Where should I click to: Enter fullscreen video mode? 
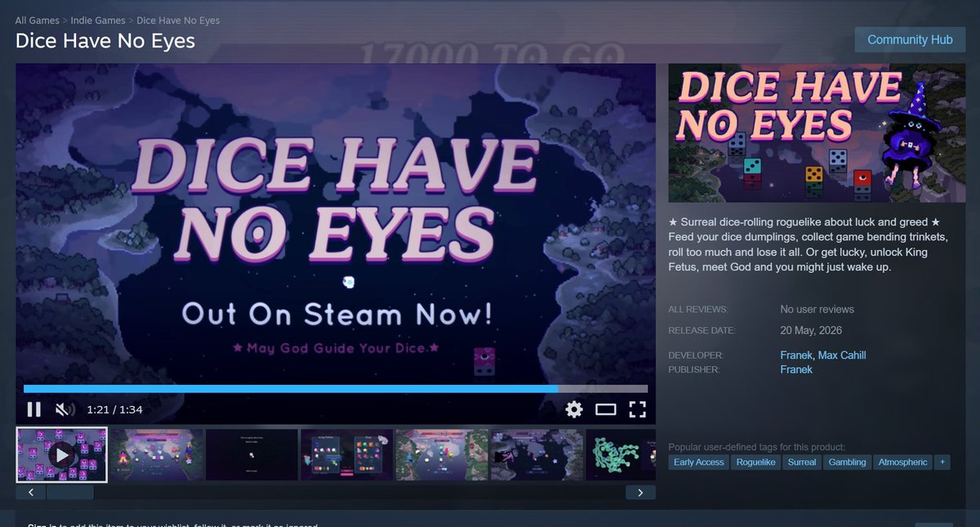coord(637,409)
